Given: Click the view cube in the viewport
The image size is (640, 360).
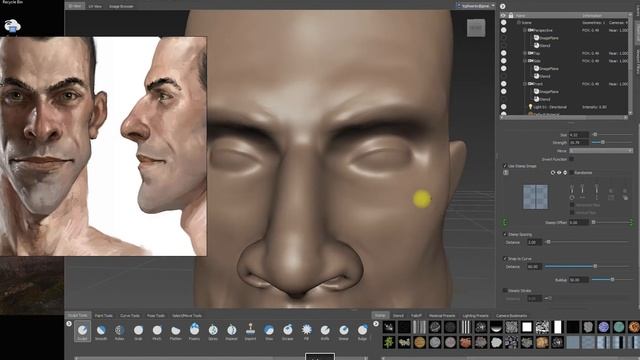Looking at the screenshot, I should [476, 28].
